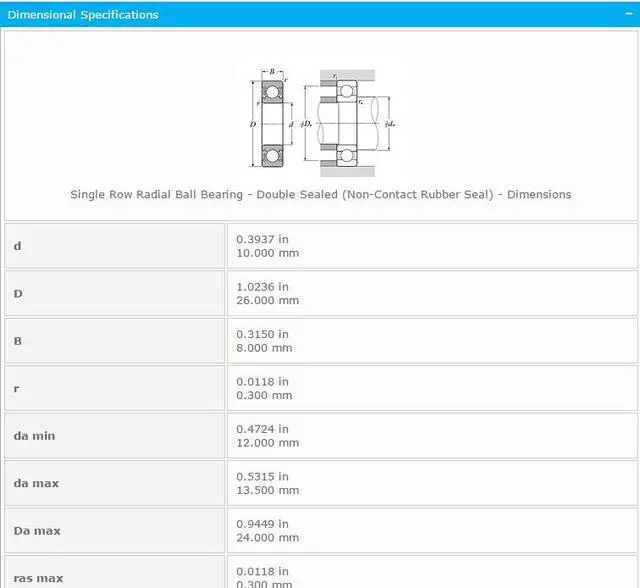Select the 'D' outer diameter label

(18, 294)
